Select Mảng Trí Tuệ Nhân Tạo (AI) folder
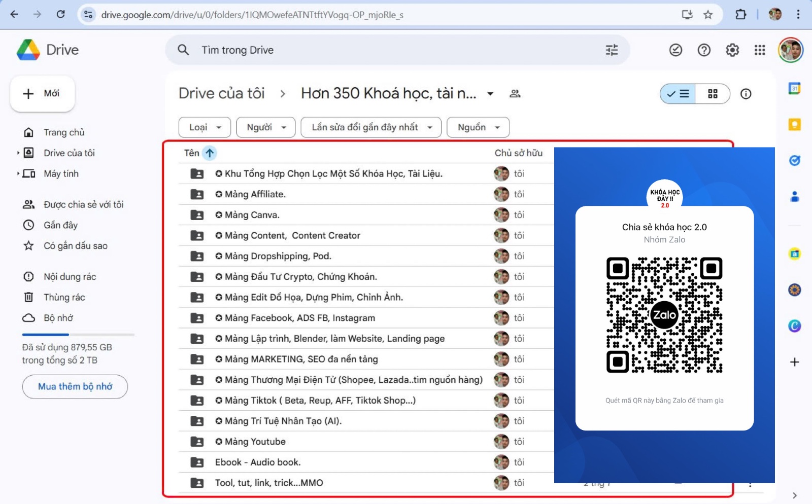 (365, 421)
